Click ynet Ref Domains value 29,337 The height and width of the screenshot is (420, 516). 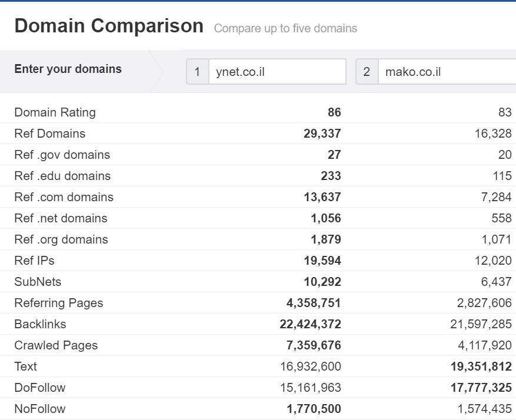click(322, 134)
